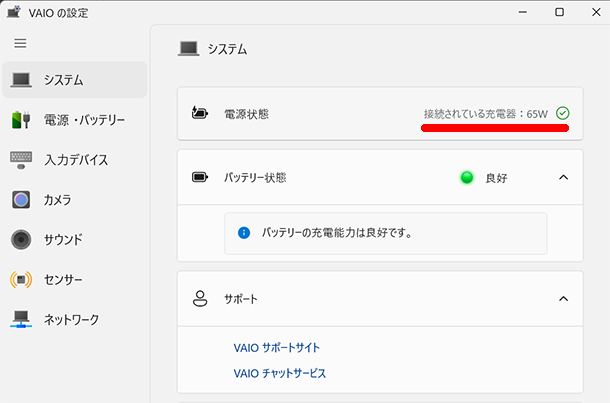Open the VAIO サポートサイト link

tap(277, 347)
